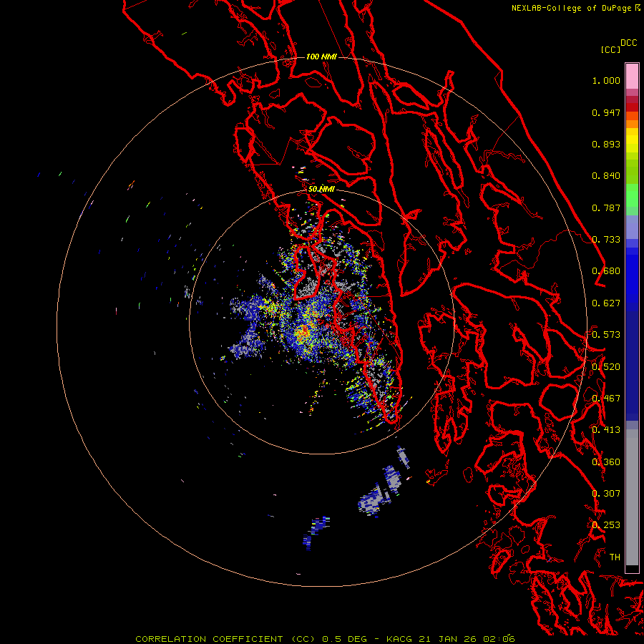
Task: Pick the light periwinkle swatch on the color bar
Action: tap(632, 227)
